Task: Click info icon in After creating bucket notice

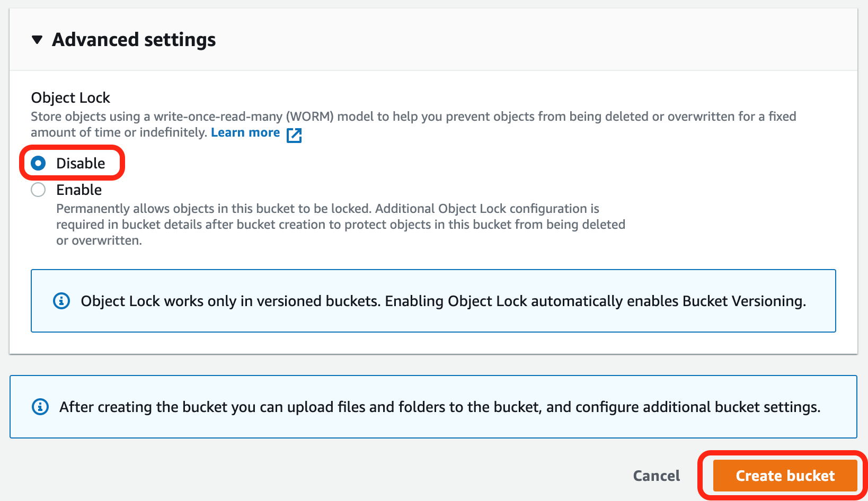Action: click(40, 407)
